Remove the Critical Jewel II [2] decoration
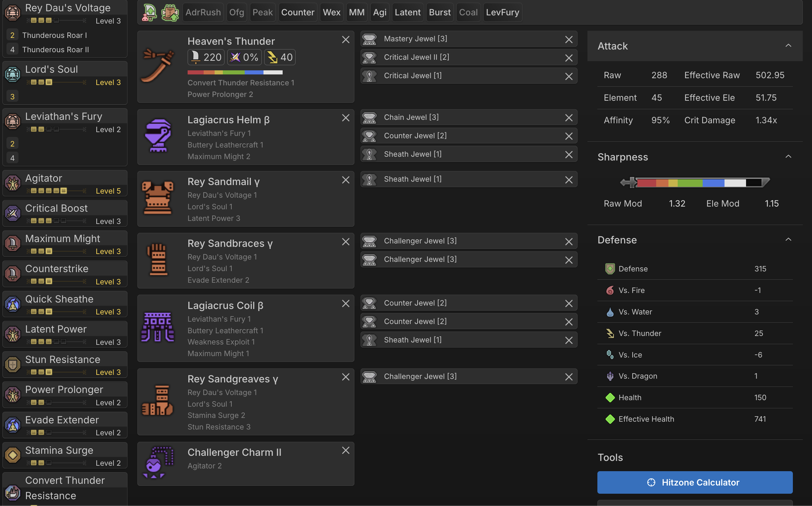This screenshot has height=506, width=812. tap(569, 58)
